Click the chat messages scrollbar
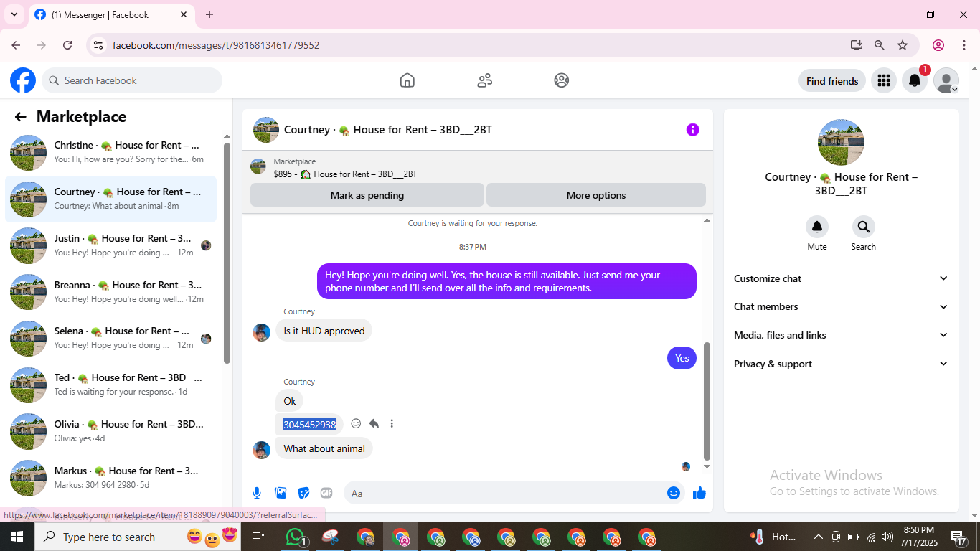The image size is (980, 551). [707, 401]
